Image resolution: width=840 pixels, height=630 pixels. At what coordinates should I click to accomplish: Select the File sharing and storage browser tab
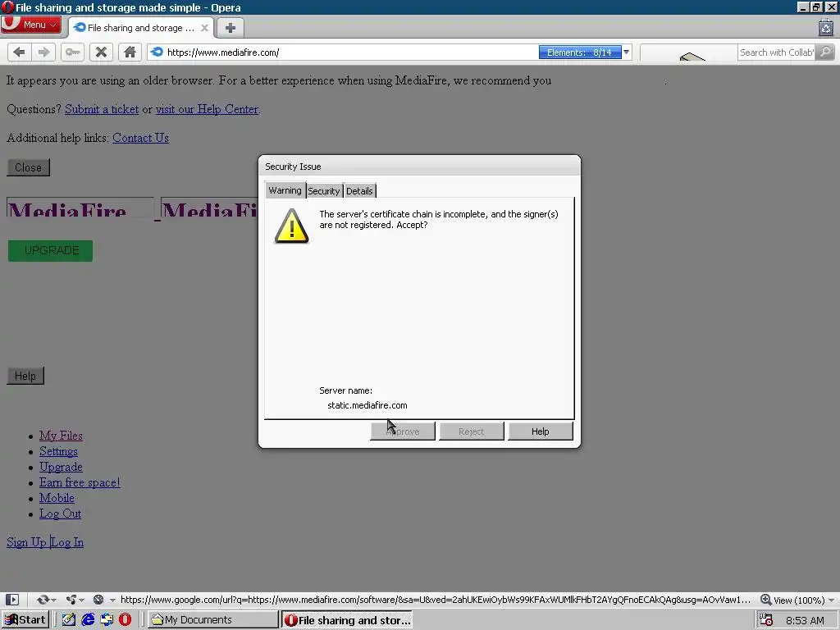(140, 28)
